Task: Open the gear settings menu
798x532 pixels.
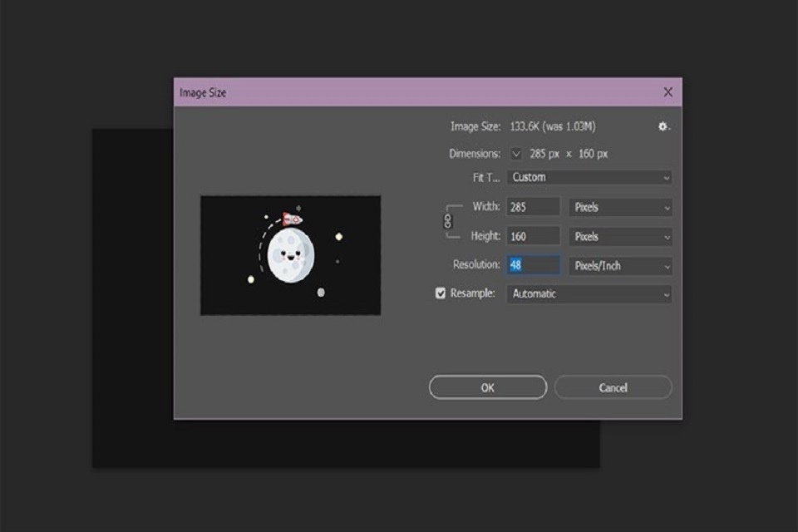Action: point(663,126)
